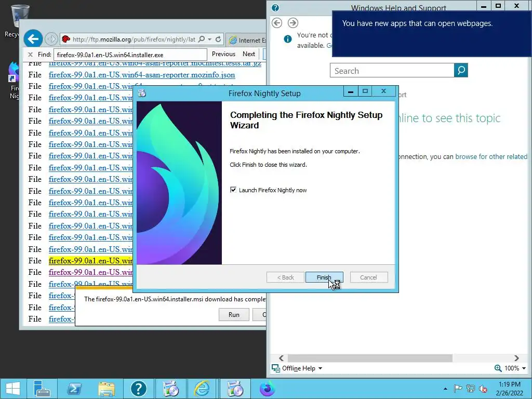Click Help window forward arrow
Image resolution: width=532 pixels, height=399 pixels.
[293, 23]
